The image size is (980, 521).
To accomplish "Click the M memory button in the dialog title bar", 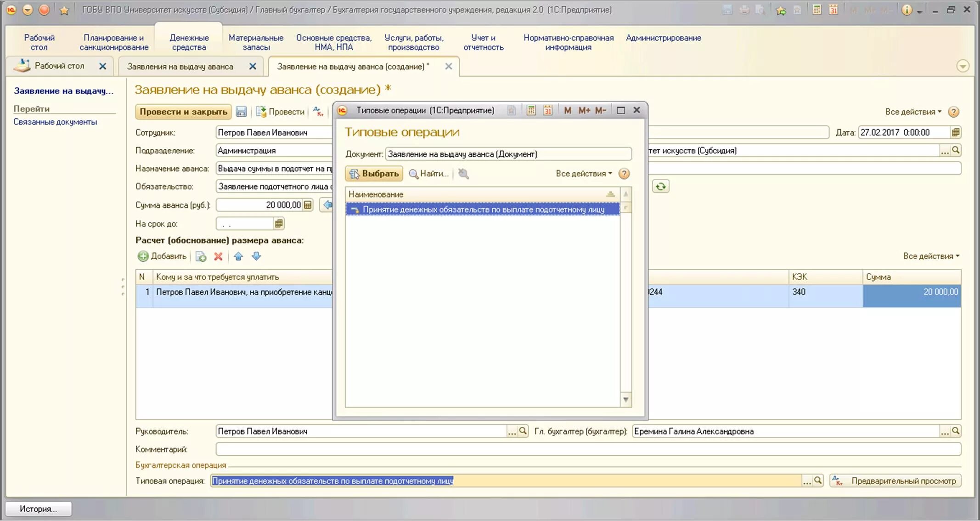I will click(x=568, y=110).
